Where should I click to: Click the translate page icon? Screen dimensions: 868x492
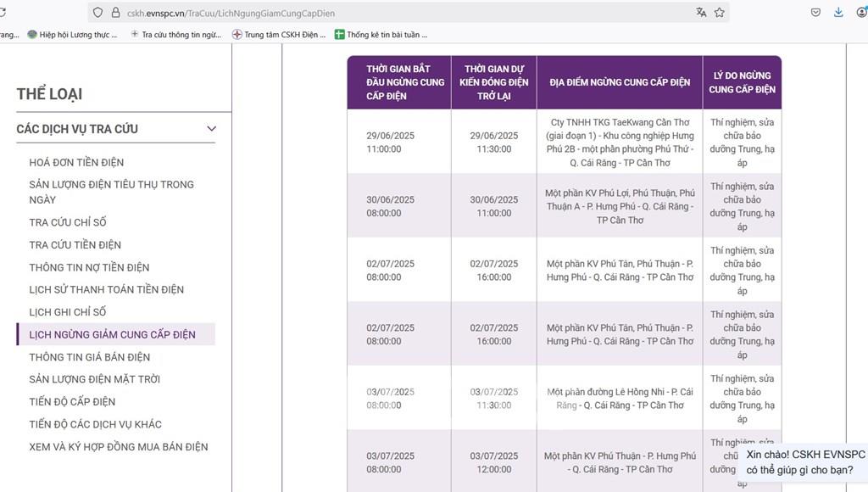701,13
